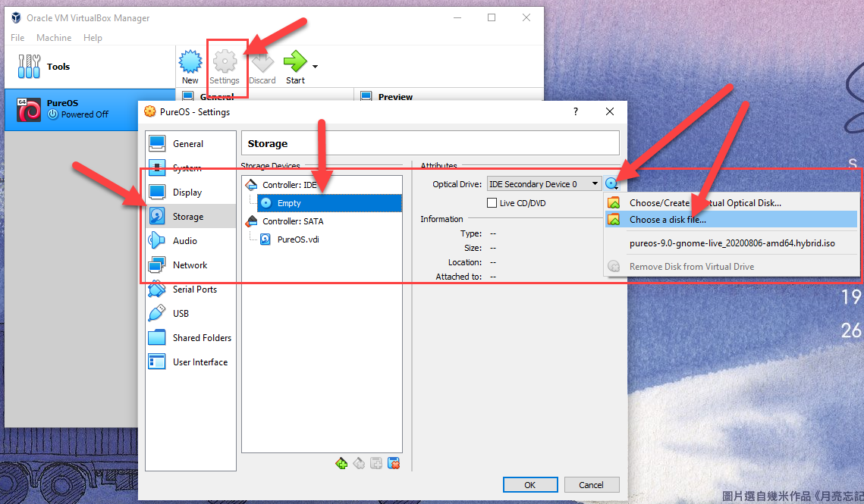Select Tools in the VirtualBox Manager sidebar
The width and height of the screenshot is (864, 504).
(x=90, y=67)
